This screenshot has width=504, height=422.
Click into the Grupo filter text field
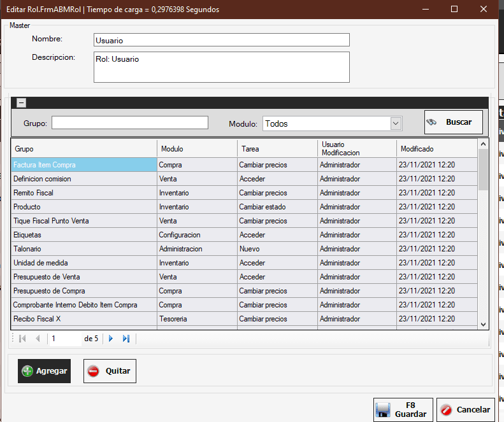[x=130, y=123]
